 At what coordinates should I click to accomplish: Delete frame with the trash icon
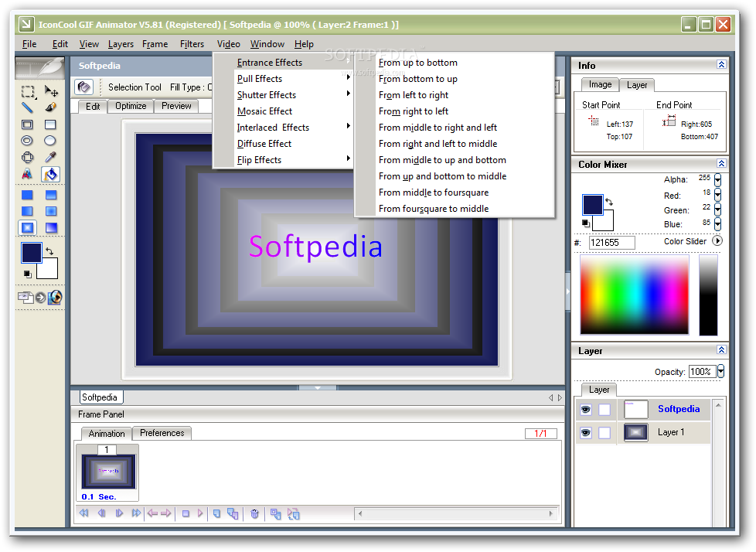[254, 514]
